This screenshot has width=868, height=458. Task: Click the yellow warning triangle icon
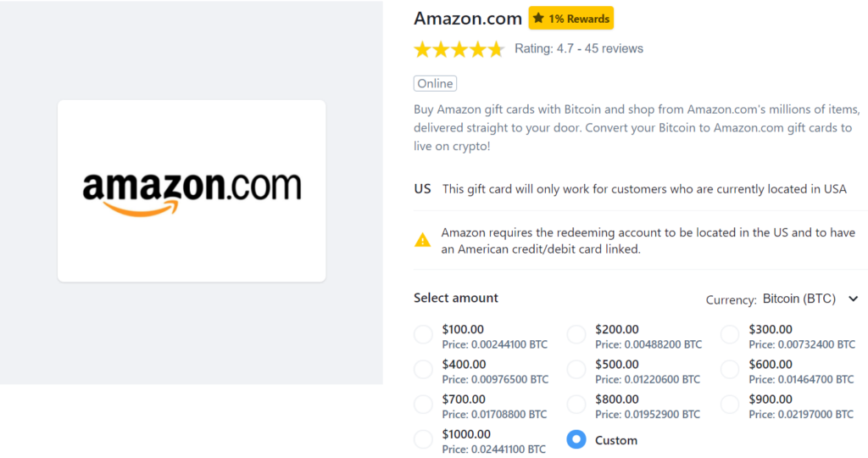[x=422, y=240]
